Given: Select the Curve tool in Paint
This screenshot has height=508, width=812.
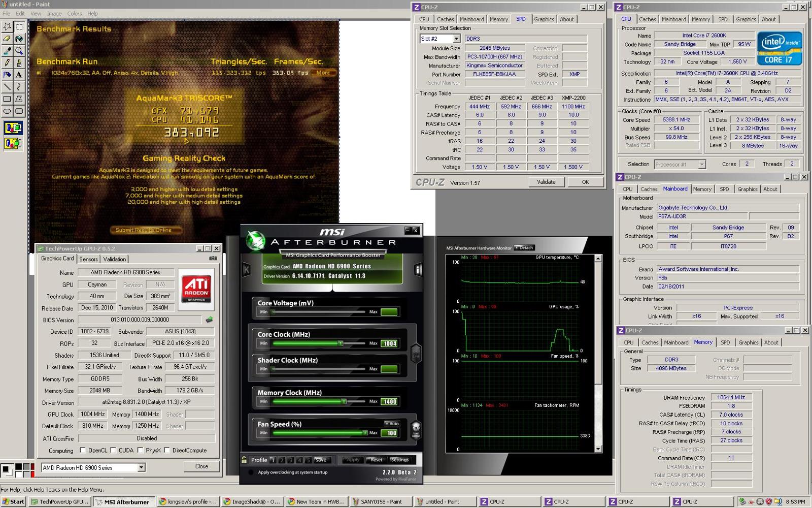Looking at the screenshot, I should point(19,87).
